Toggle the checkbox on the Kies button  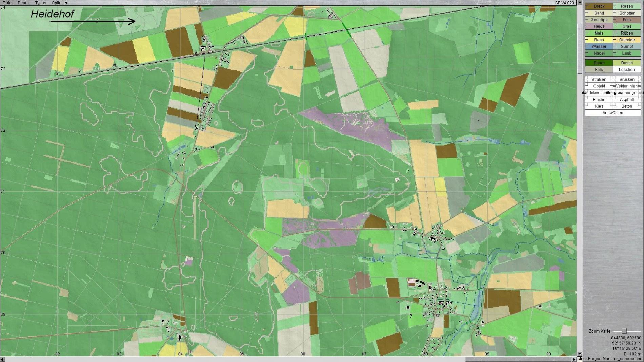coord(587,104)
